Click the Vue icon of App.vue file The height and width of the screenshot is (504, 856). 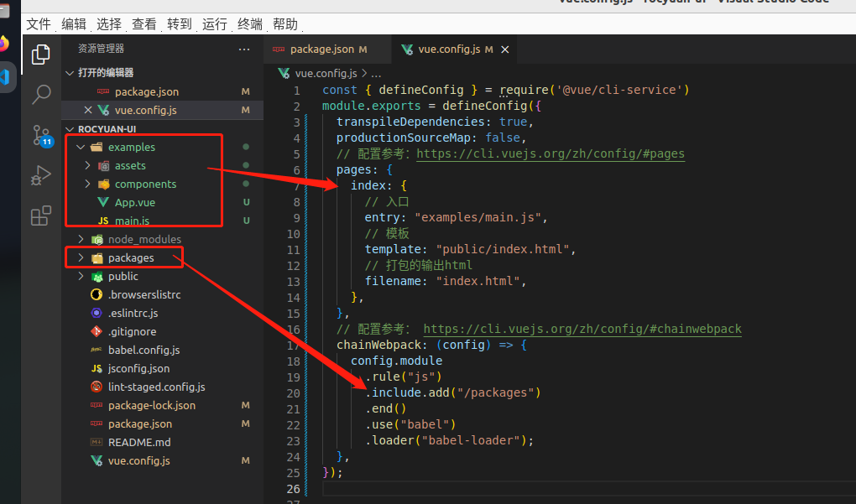click(102, 202)
